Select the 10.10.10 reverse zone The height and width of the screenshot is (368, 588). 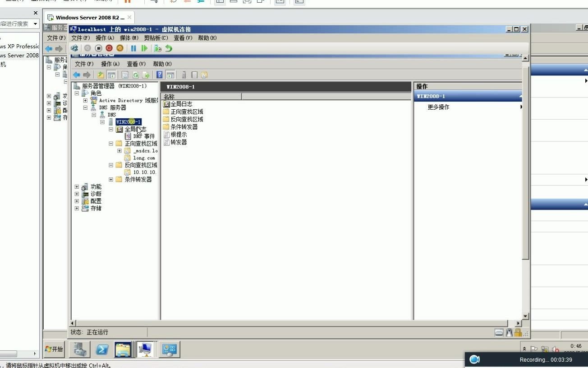click(x=145, y=172)
